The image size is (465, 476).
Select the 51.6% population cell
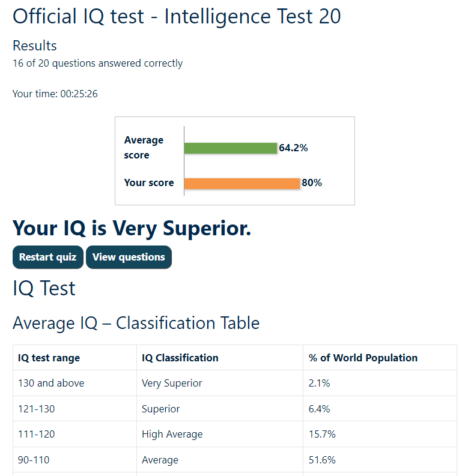pyautogui.click(x=322, y=460)
